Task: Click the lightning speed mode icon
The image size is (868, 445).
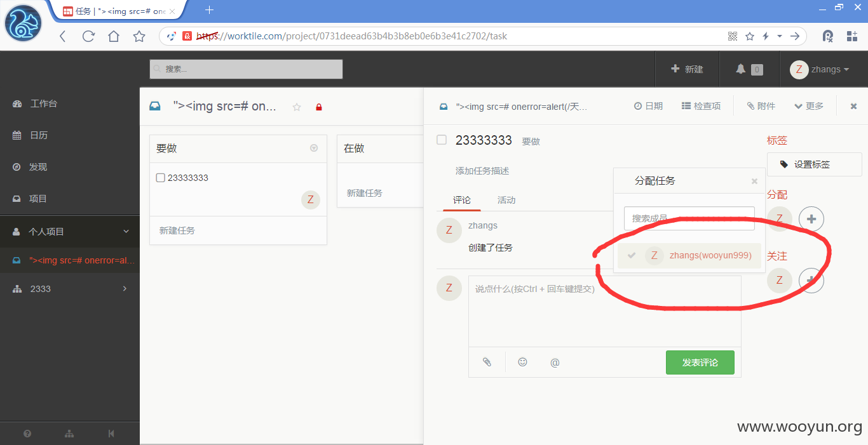Action: (766, 36)
